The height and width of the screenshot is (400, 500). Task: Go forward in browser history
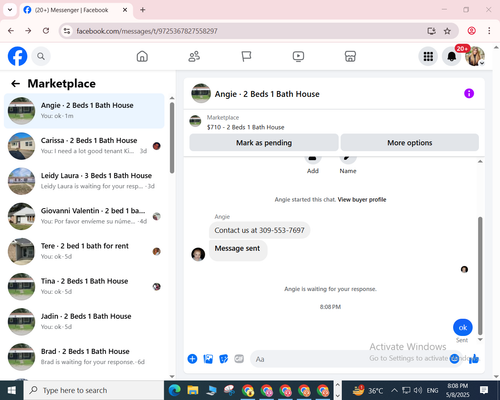tap(28, 31)
